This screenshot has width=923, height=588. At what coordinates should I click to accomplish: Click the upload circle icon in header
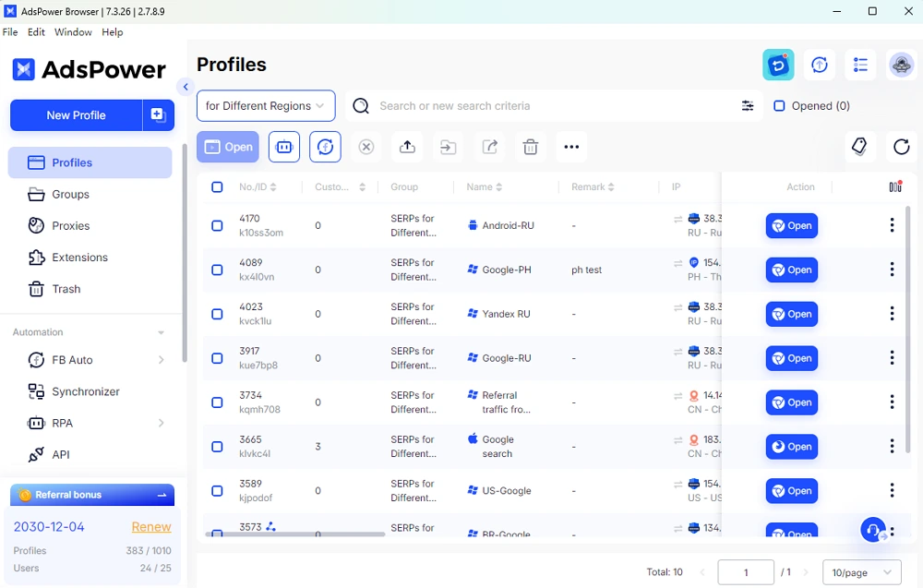coord(820,65)
